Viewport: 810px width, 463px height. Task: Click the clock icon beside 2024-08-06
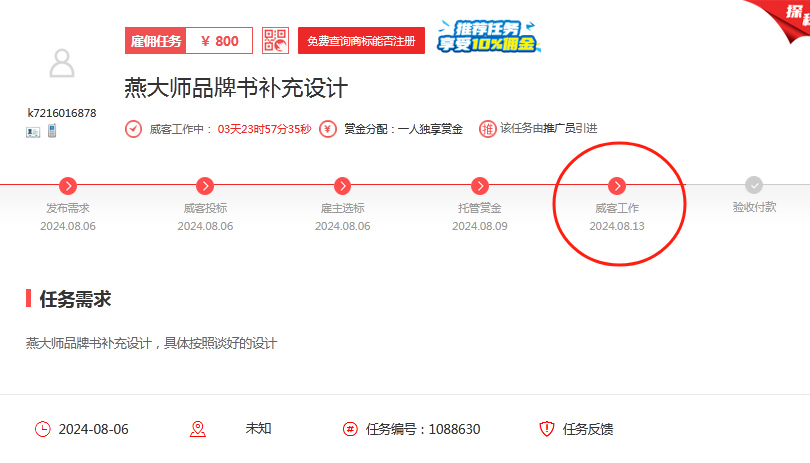tap(42, 429)
